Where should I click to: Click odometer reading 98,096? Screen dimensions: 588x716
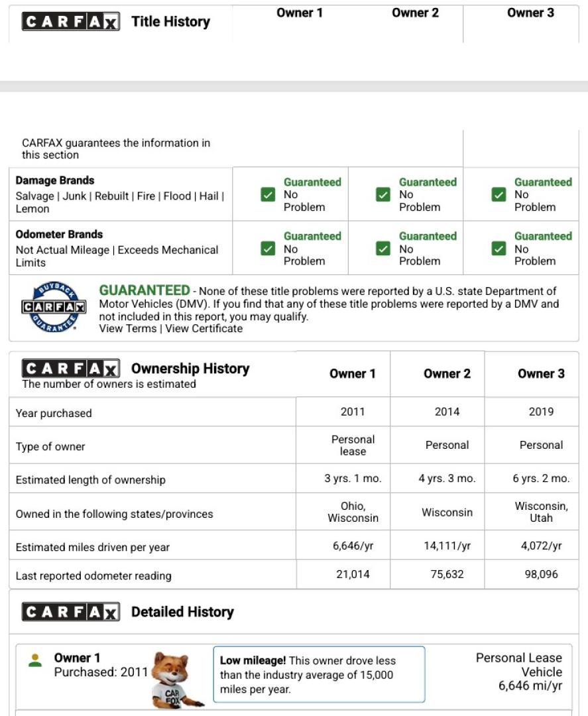click(x=541, y=574)
